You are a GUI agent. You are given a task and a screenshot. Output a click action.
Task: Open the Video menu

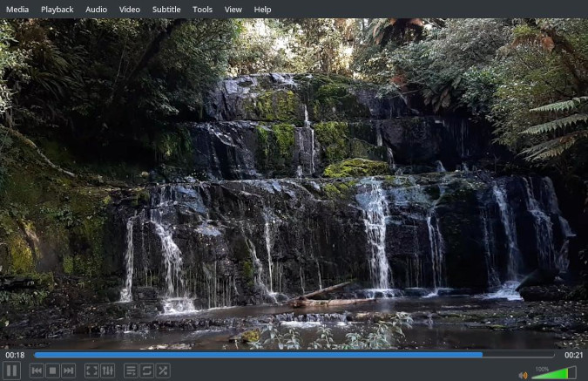click(130, 10)
